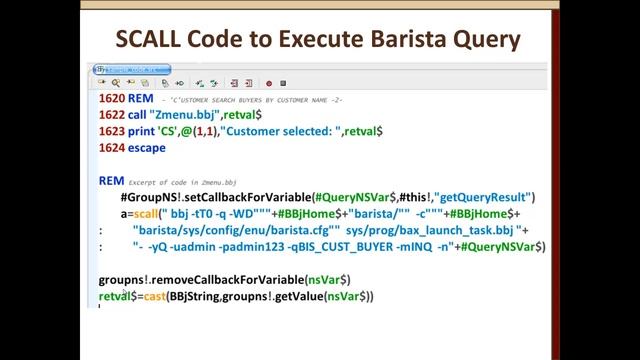The height and width of the screenshot is (360, 640).
Task: Click REM 'Excerpt of code in Zmenu.bbj' comment
Action: [167, 181]
